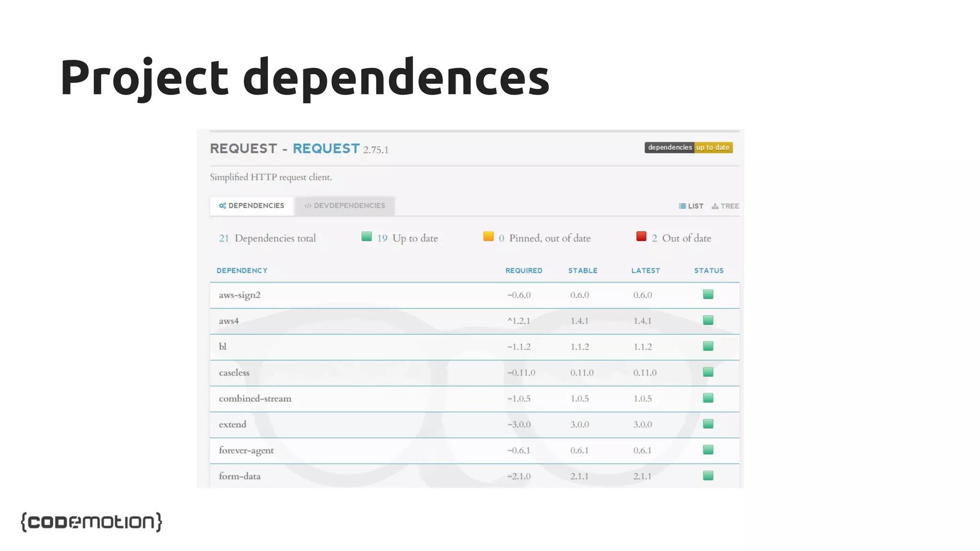Open the blue REQUEST project link

(x=326, y=149)
